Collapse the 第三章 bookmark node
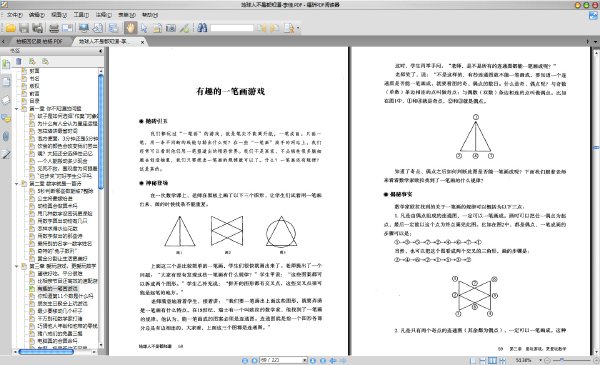 [x=17, y=266]
